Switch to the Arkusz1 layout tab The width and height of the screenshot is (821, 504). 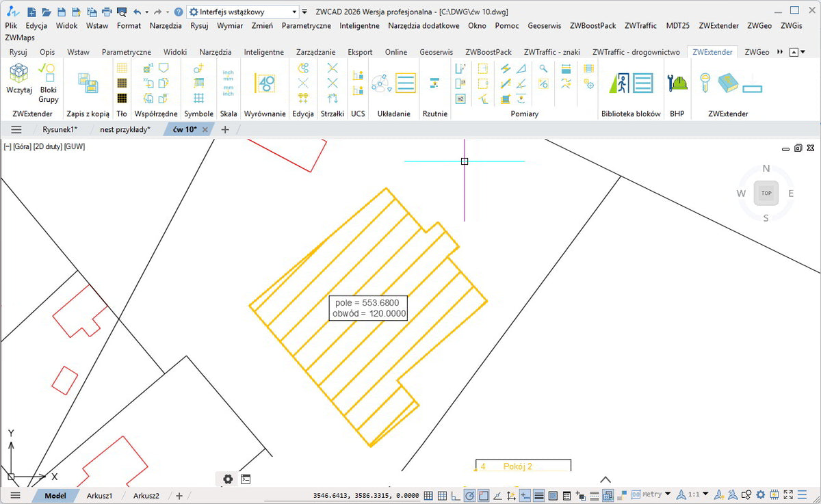pos(100,496)
